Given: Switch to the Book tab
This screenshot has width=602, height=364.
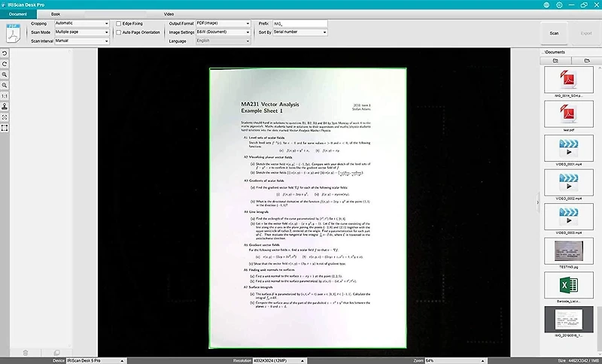Looking at the screenshot, I should [56, 14].
